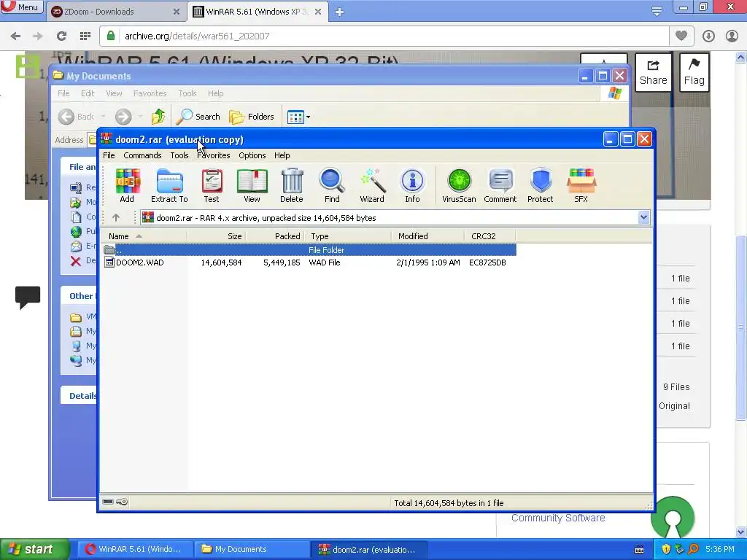Sort by the CRC32 column header
747x560 pixels.
coord(489,236)
